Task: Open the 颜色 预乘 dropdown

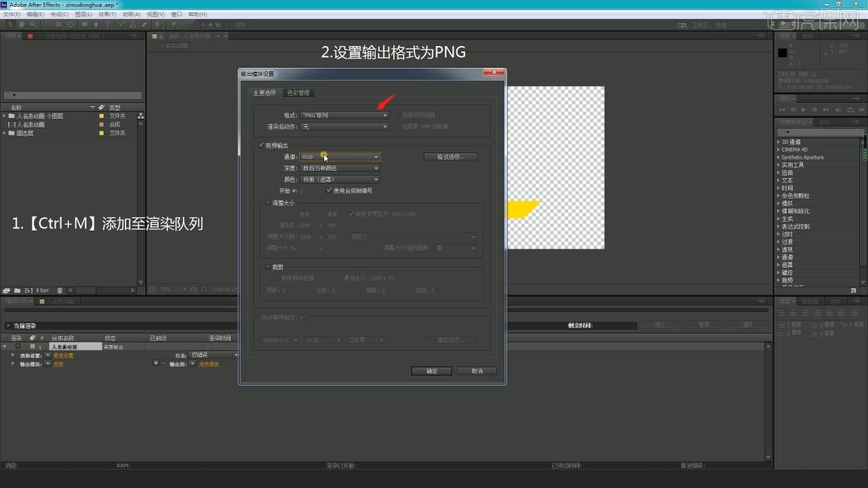Action: click(x=340, y=179)
